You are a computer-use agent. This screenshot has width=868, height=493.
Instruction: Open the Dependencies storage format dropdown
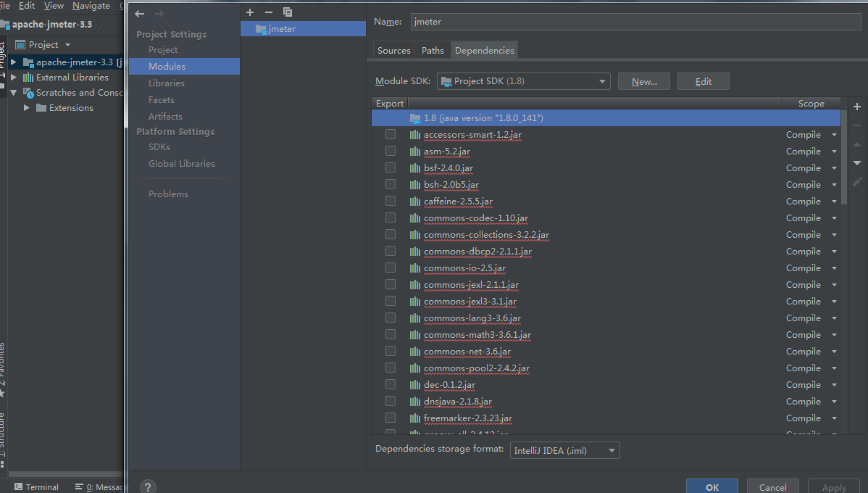click(x=564, y=450)
